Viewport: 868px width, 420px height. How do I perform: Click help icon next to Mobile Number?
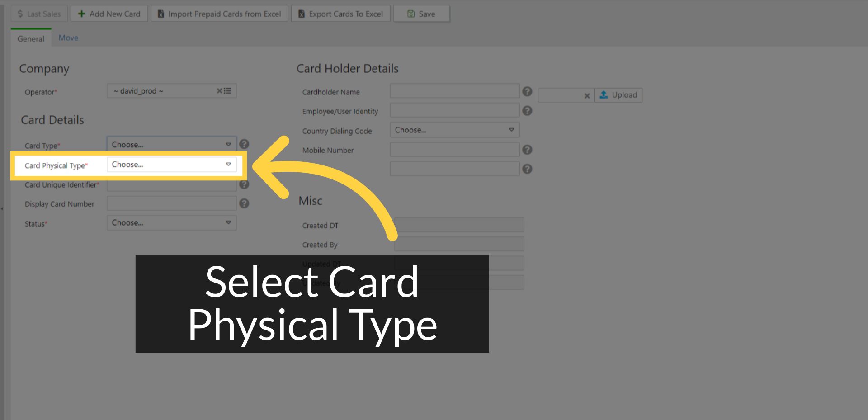click(x=527, y=150)
